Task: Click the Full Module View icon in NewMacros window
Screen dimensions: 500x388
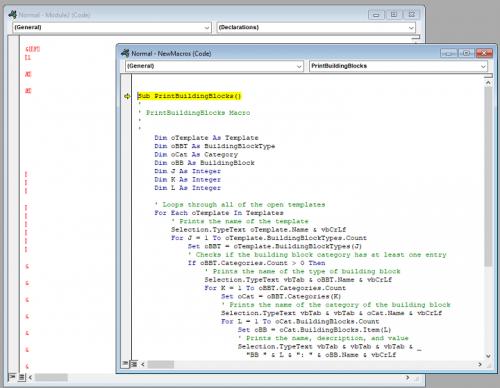Action: [x=134, y=364]
